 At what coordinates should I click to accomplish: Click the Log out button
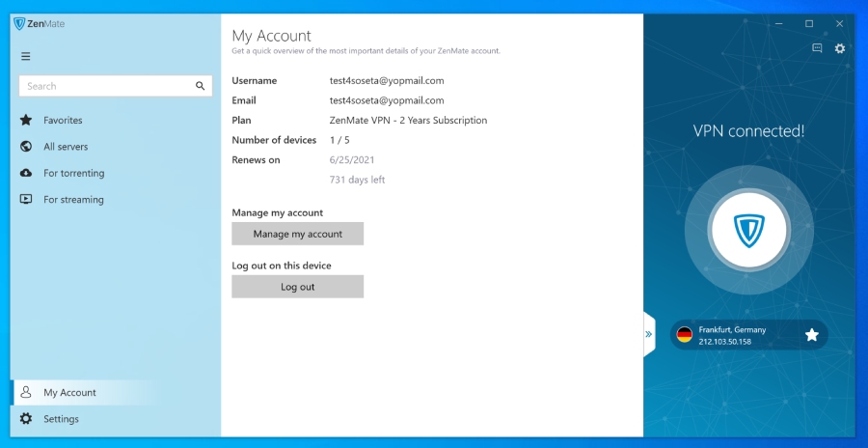[x=298, y=287]
